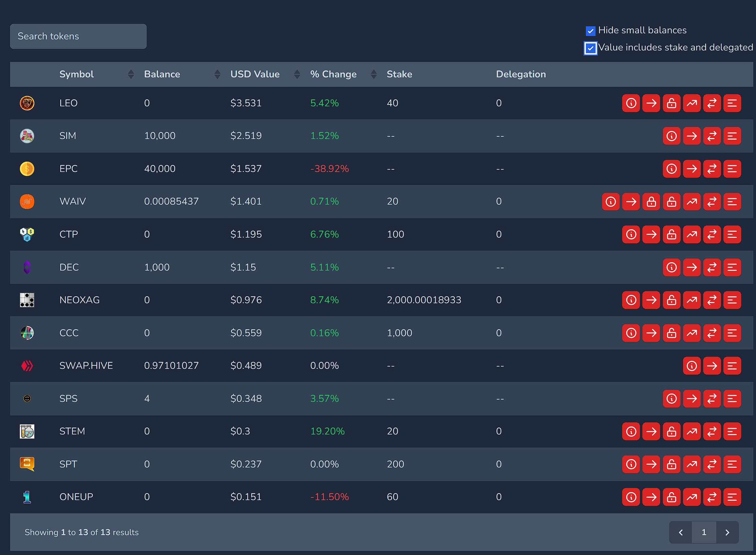Click the swap arrows icon in SPS row
Viewport: 756px width, 555px height.
tap(712, 398)
